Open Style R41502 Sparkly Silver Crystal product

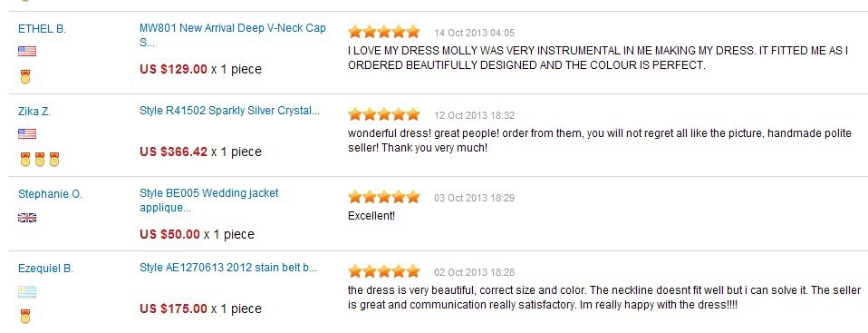pos(230,111)
